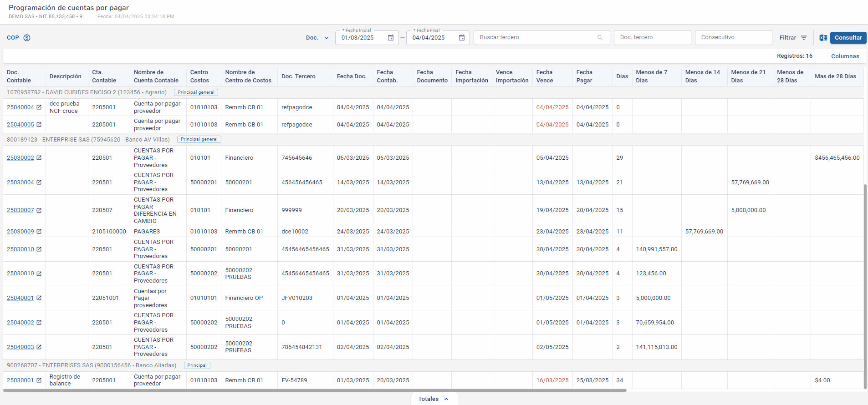This screenshot has height=405, width=868.
Task: Open document link 25040001
Action: 20,298
